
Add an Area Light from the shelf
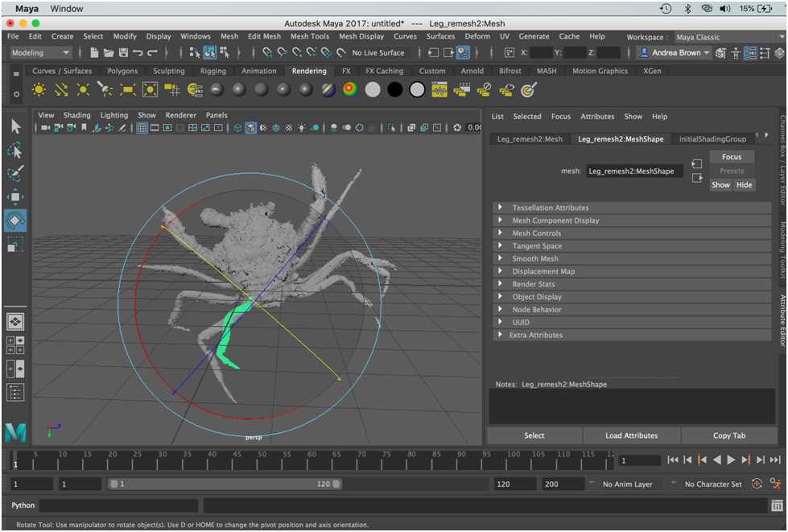pyautogui.click(x=127, y=90)
